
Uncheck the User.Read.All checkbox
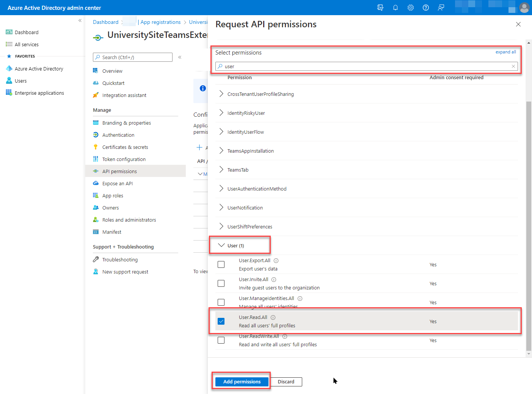[221, 321]
